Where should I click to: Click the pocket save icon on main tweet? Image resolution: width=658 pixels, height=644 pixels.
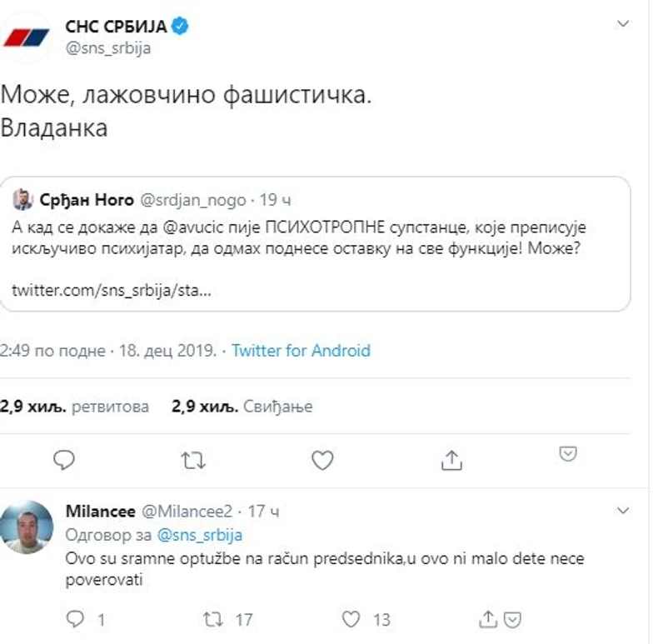[568, 454]
